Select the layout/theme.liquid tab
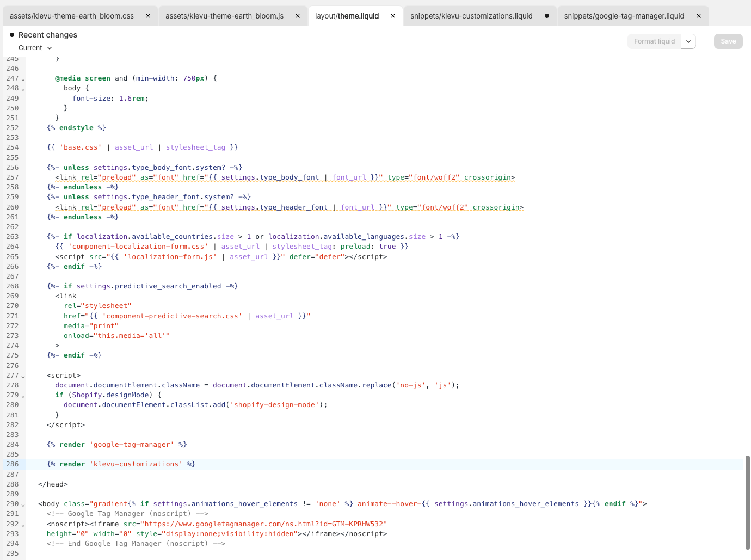 pyautogui.click(x=347, y=16)
